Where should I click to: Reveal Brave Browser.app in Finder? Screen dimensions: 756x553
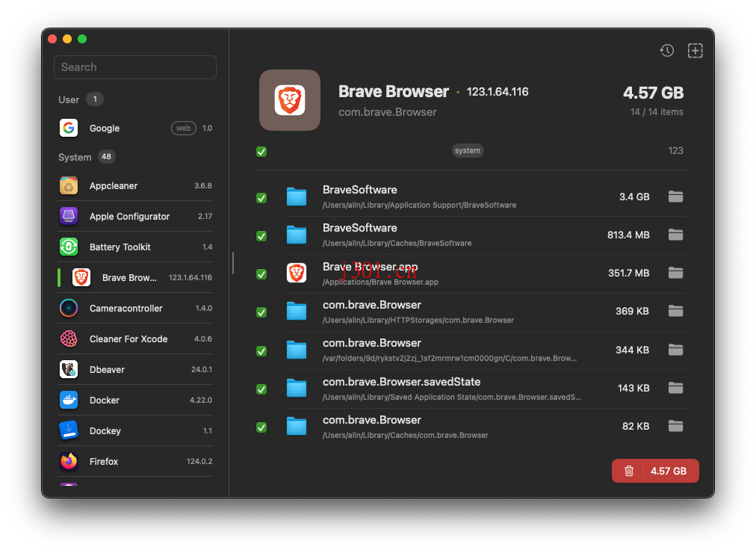[675, 273]
